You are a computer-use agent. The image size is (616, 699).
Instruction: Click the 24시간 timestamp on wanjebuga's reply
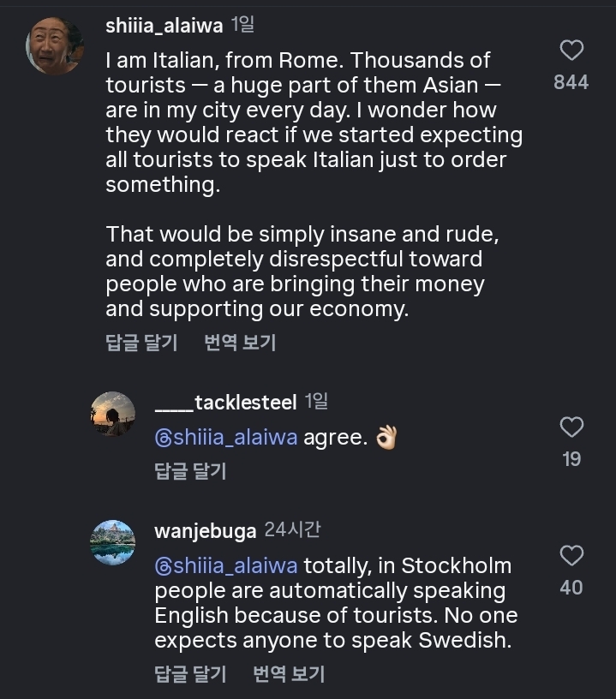292,530
